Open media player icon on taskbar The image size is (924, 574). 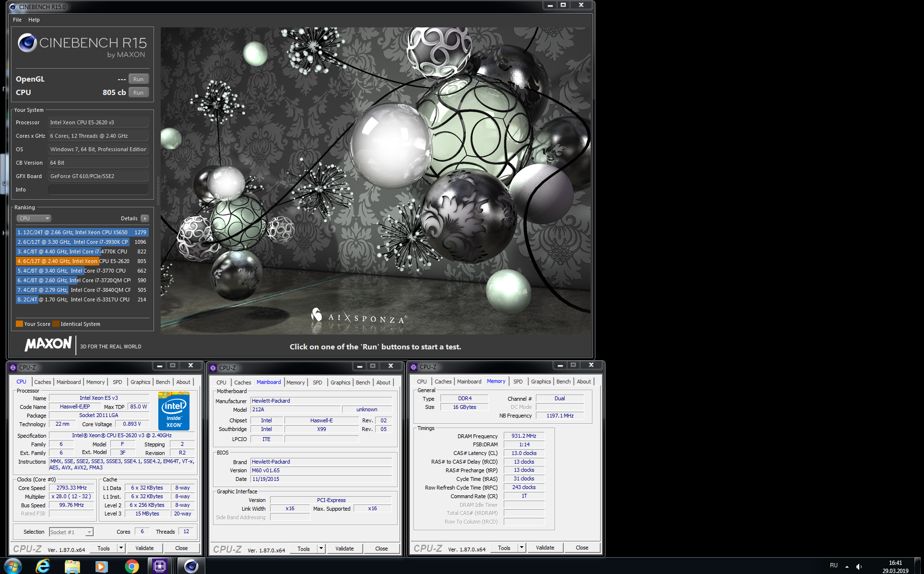click(102, 566)
